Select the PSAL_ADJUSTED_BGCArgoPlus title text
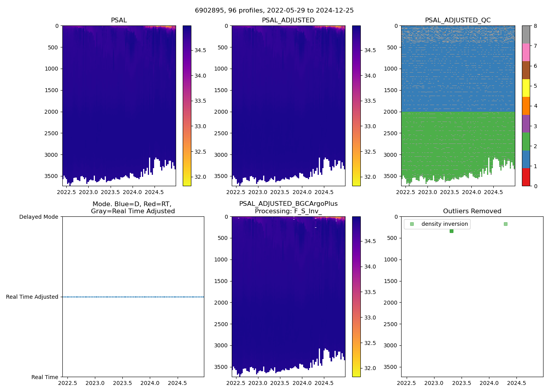The image size is (549, 392). pos(288,204)
